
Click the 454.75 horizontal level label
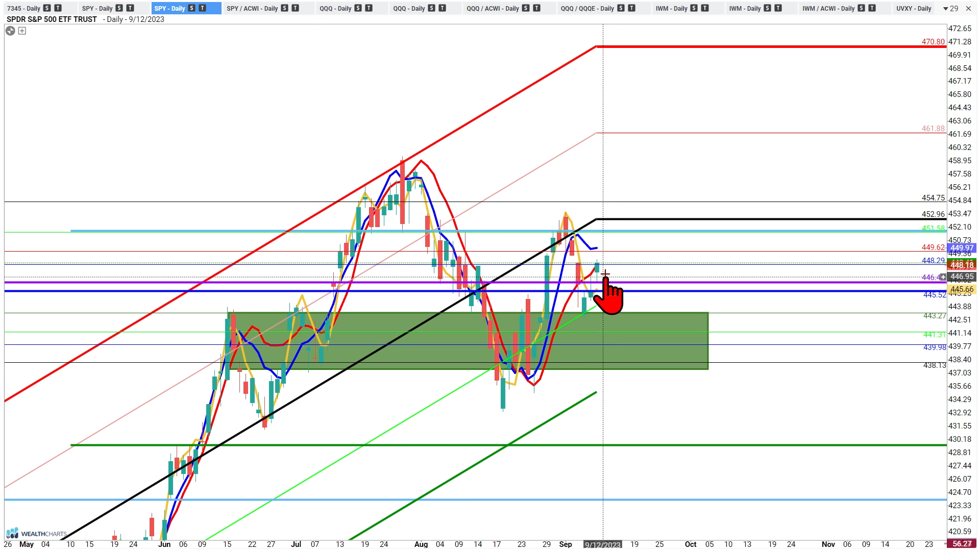[x=933, y=198]
